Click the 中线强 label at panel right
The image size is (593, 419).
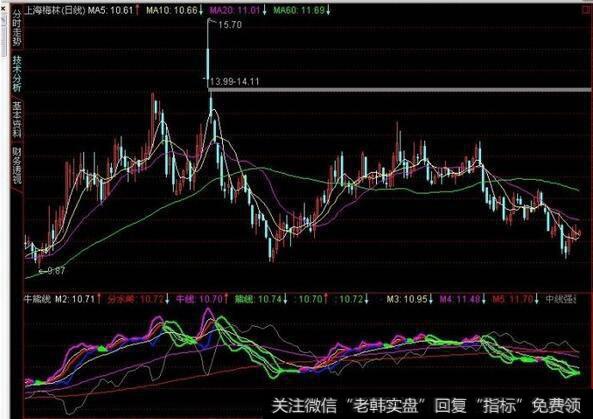[x=561, y=300]
